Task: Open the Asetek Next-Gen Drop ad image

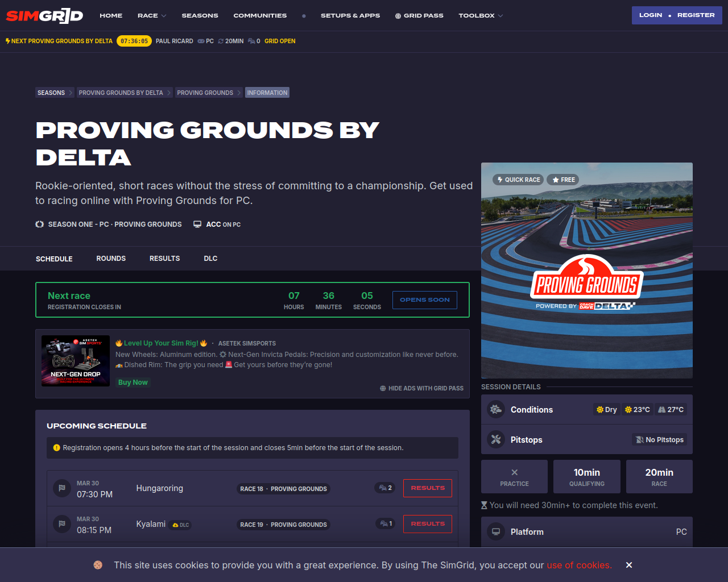Action: pos(76,361)
